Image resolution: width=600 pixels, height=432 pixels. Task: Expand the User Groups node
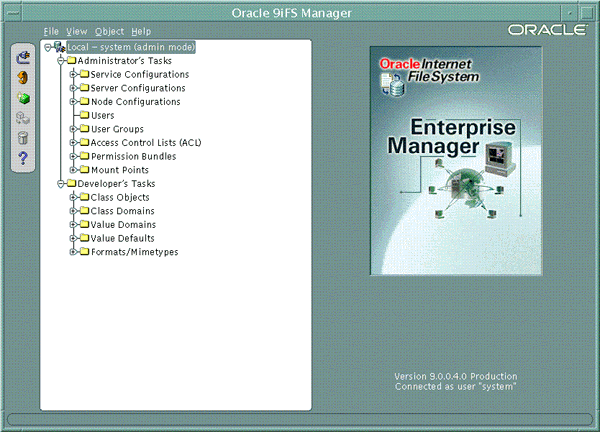[x=73, y=129]
